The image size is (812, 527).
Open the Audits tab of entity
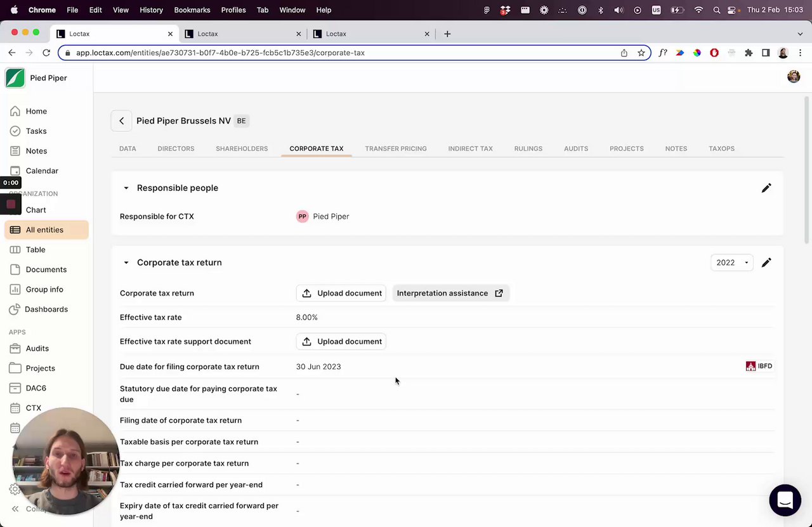(576, 148)
